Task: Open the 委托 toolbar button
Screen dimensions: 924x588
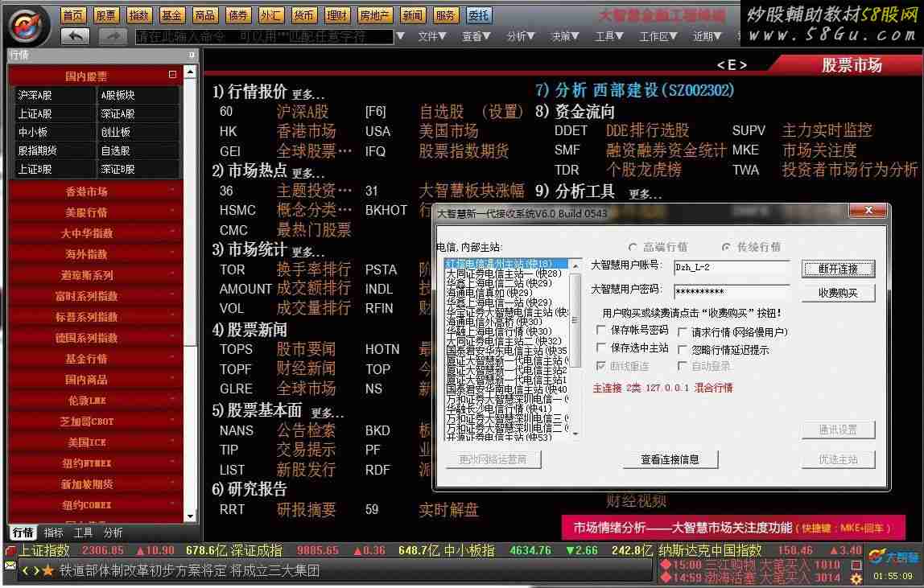Action: [478, 15]
